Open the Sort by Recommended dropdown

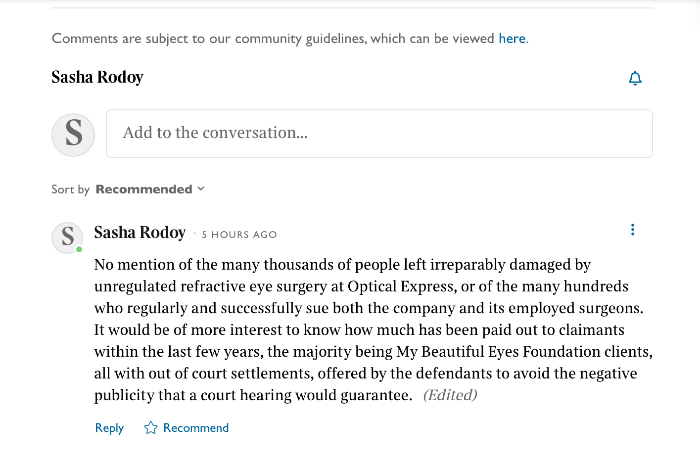click(x=150, y=189)
